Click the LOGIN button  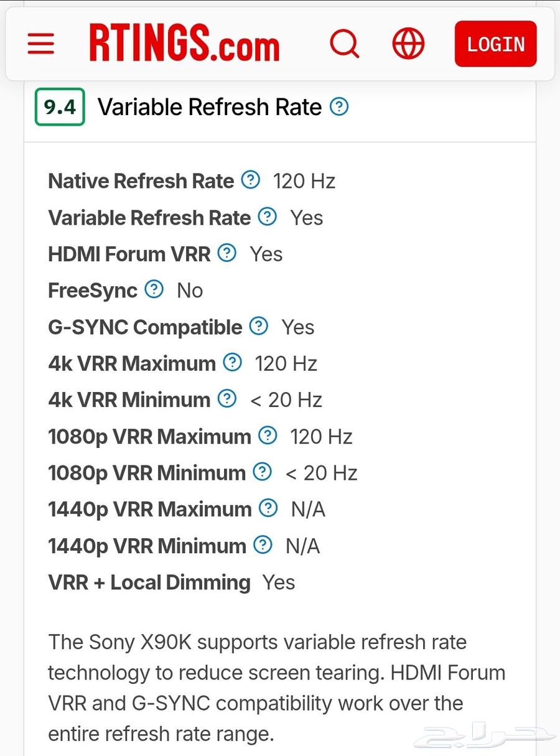pos(495,44)
